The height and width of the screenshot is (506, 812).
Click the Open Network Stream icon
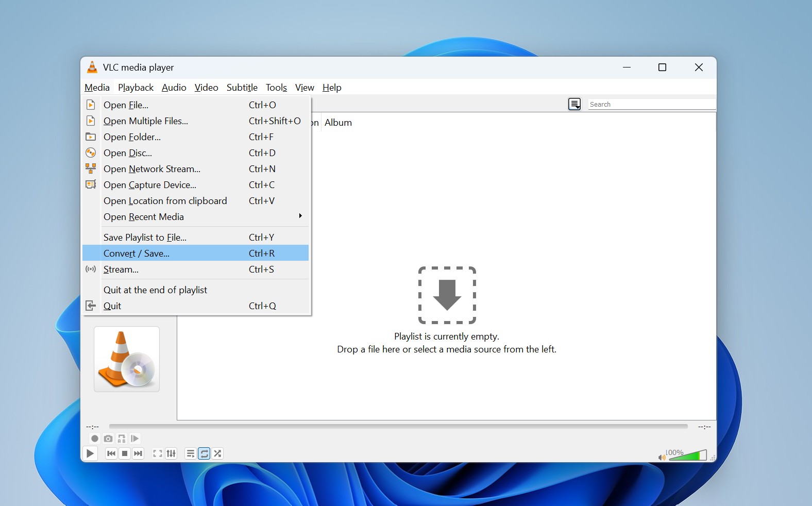pos(91,168)
